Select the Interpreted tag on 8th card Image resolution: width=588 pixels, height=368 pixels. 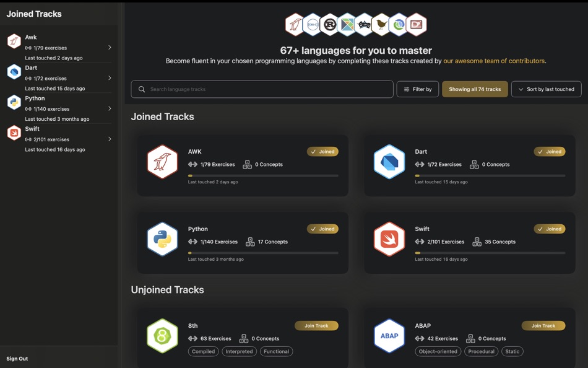coord(240,351)
